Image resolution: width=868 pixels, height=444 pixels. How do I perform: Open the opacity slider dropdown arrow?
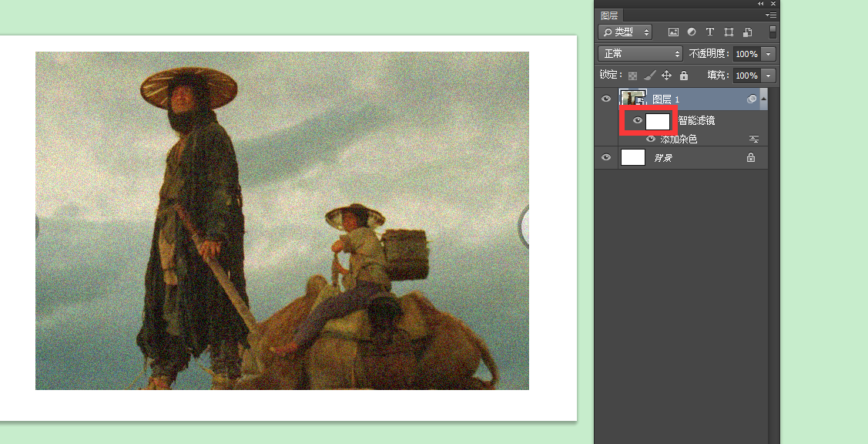[769, 54]
